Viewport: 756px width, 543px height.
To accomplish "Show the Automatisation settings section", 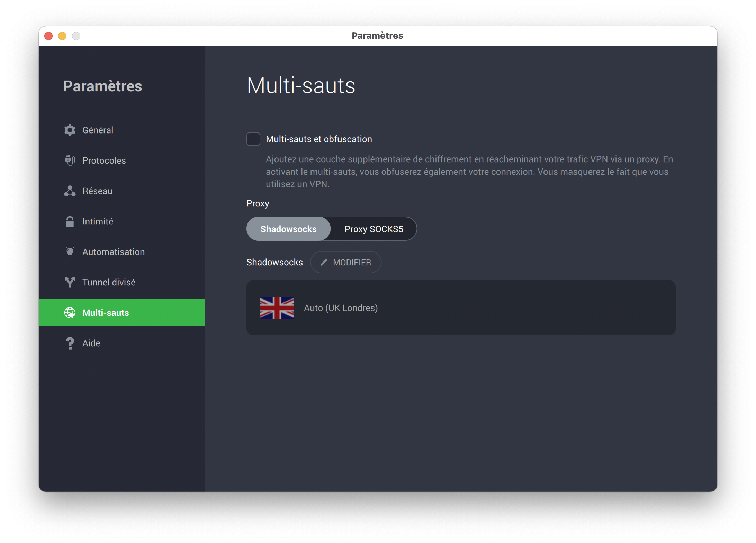I will pos(122,252).
